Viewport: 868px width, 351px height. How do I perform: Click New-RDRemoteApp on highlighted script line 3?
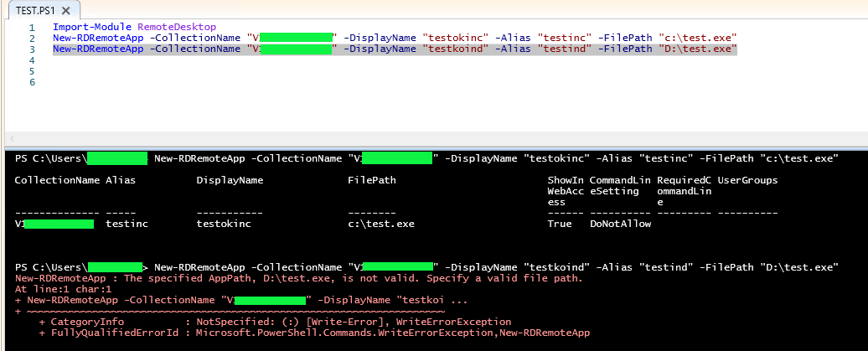pos(99,49)
